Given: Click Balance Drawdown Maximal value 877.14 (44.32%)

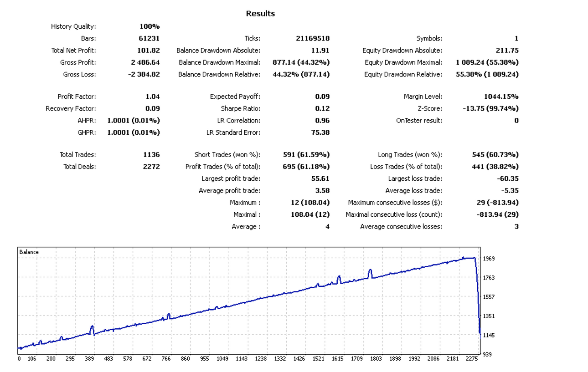Looking at the screenshot, I should click(x=301, y=62).
